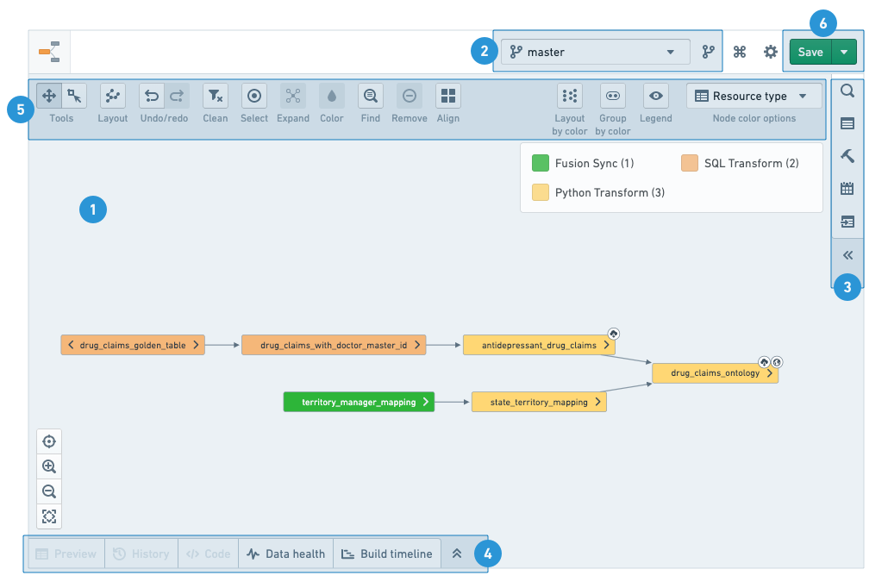Screen dimensions: 888x588
Task: Expand children of territory_manager_mapping chevron
Action: pyautogui.click(x=425, y=402)
